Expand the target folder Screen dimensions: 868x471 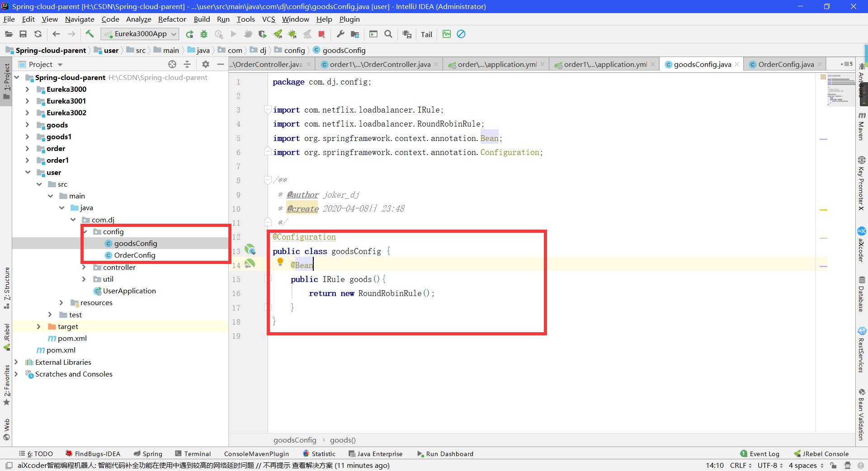pos(39,326)
